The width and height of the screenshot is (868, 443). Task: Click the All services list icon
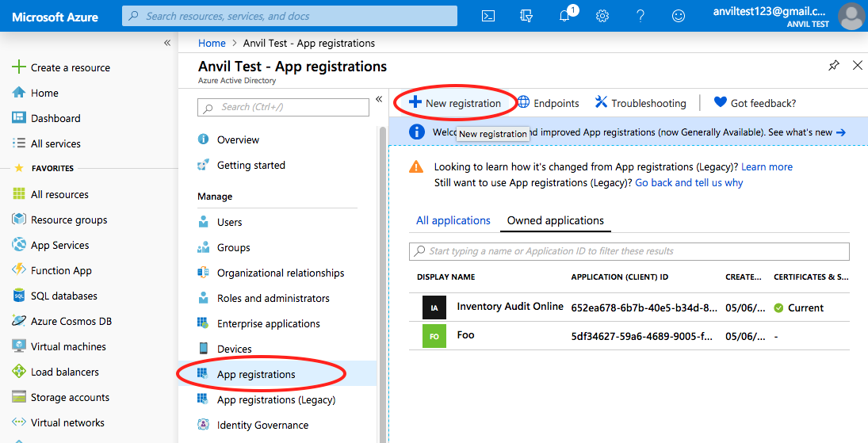coord(19,143)
